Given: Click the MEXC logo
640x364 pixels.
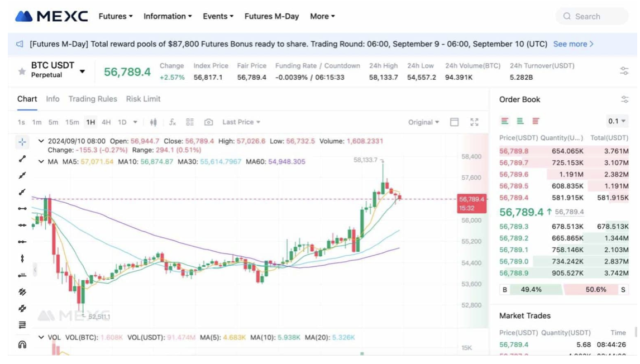Looking at the screenshot, I should coord(51,16).
